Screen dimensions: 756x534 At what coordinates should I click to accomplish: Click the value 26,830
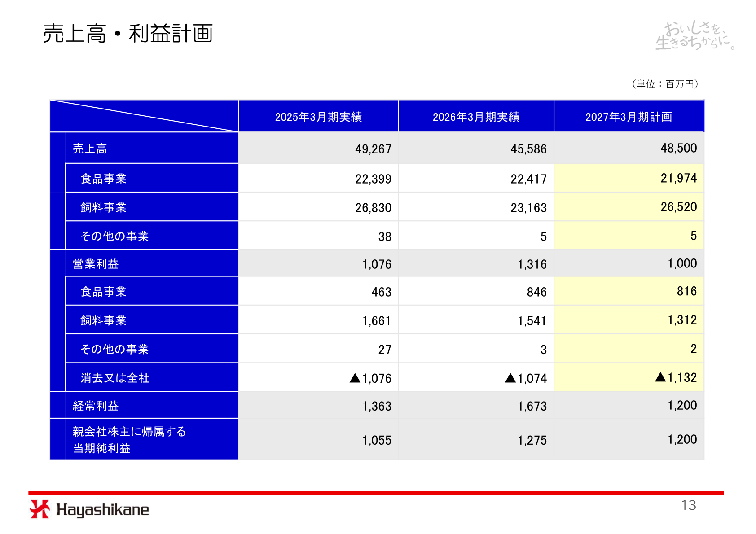(x=373, y=208)
